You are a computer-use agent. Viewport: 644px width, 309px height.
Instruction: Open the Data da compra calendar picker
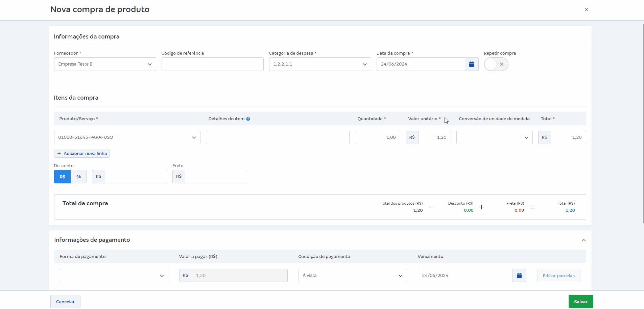pos(472,64)
